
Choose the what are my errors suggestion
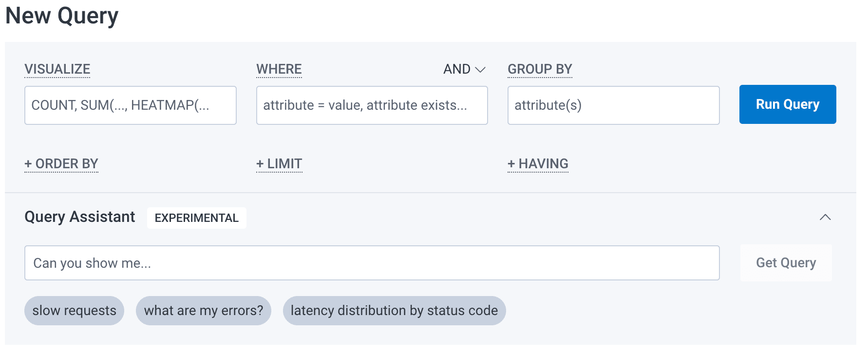tap(204, 310)
